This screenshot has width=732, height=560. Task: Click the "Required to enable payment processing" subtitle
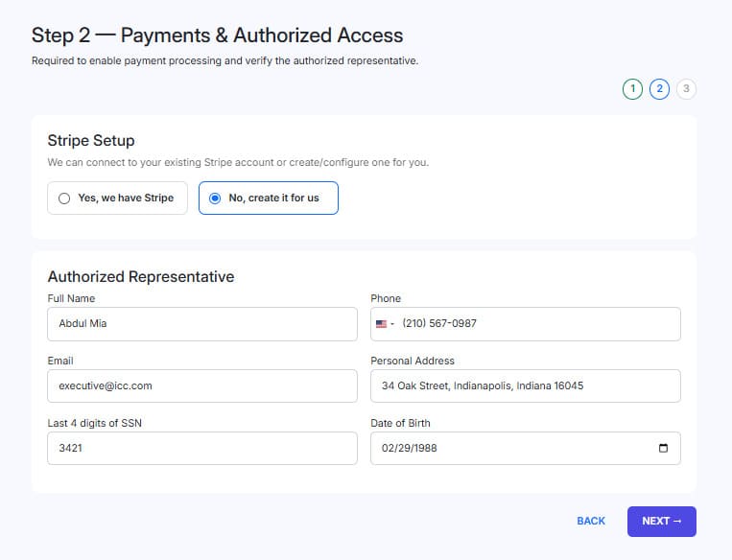tap(225, 60)
